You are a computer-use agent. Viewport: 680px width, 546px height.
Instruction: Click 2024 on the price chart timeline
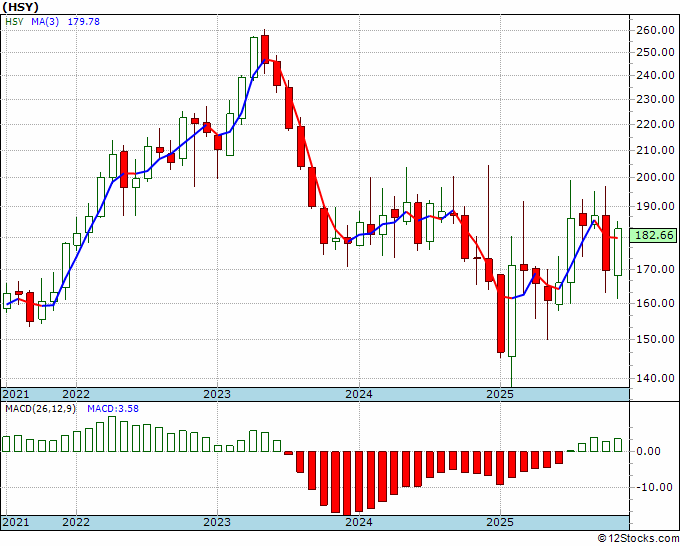coord(359,394)
